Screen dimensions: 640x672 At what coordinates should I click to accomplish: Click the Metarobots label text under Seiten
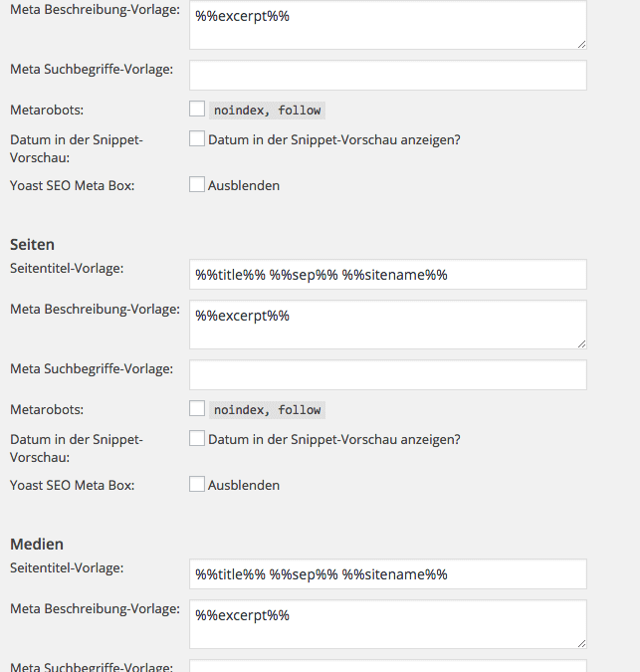[47, 409]
